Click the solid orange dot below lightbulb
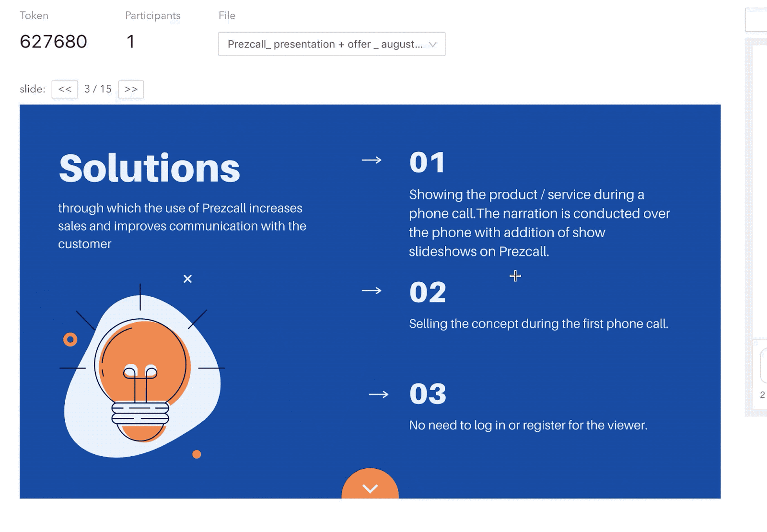 197,454
